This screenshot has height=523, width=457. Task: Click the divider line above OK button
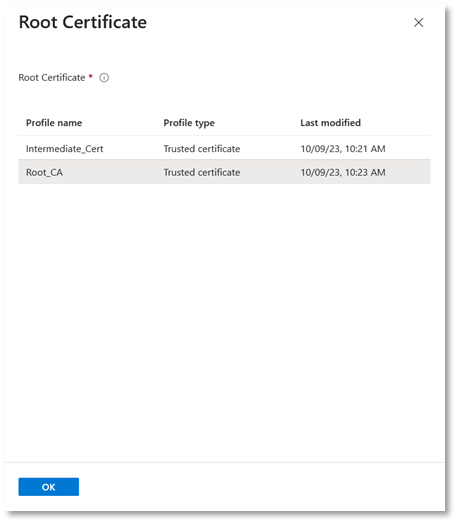click(224, 462)
